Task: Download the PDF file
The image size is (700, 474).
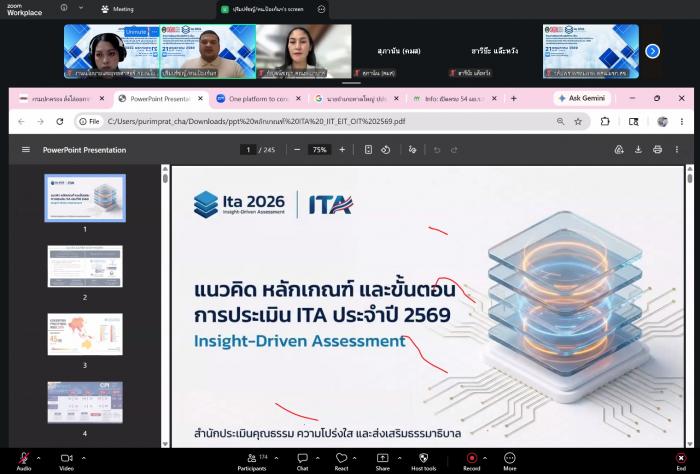Action: pos(638,150)
